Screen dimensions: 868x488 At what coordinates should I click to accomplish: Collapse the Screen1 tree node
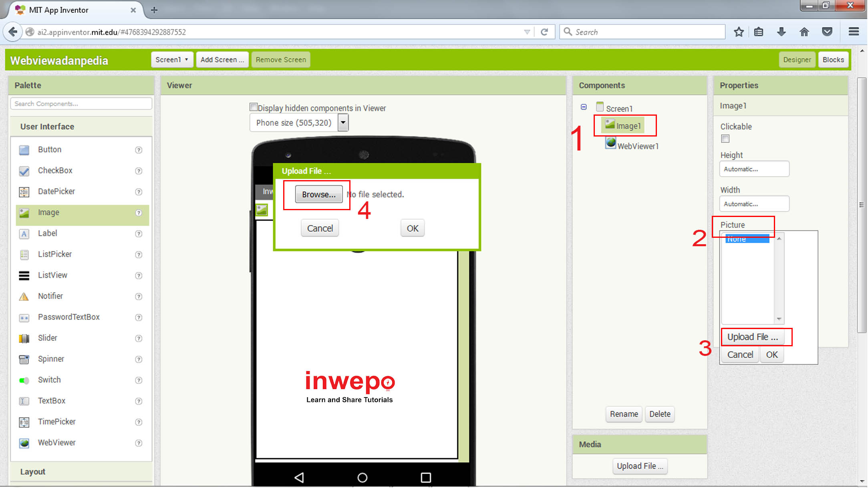click(584, 107)
